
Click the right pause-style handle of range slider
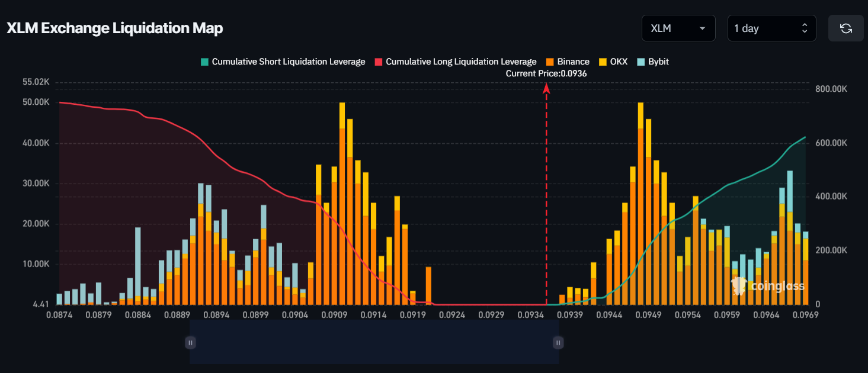pos(558,342)
